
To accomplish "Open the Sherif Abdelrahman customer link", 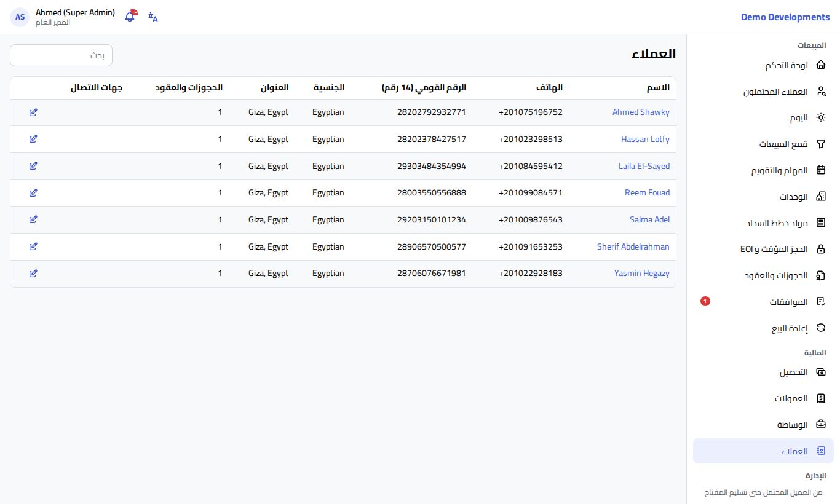I will [633, 246].
